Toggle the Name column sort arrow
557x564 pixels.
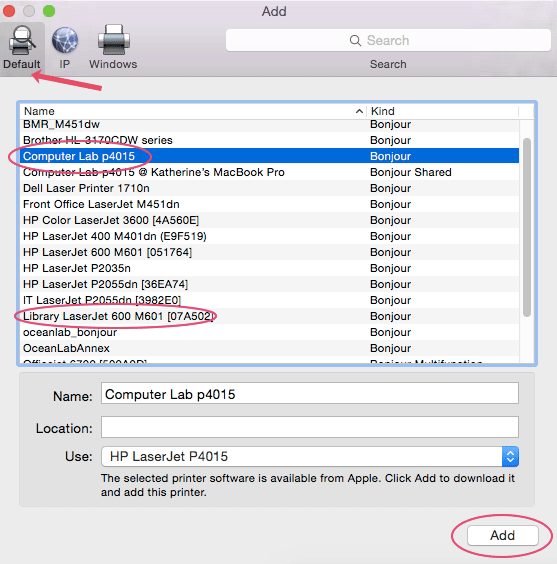click(359, 112)
